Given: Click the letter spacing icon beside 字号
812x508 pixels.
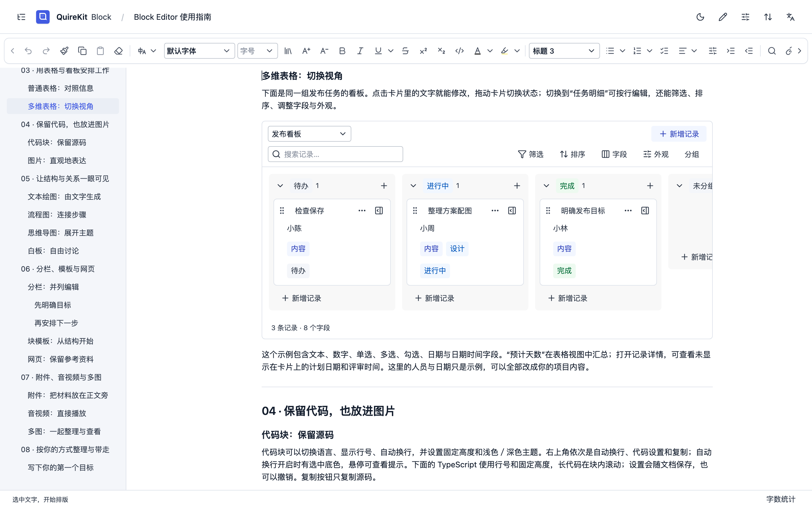Looking at the screenshot, I should click(288, 51).
